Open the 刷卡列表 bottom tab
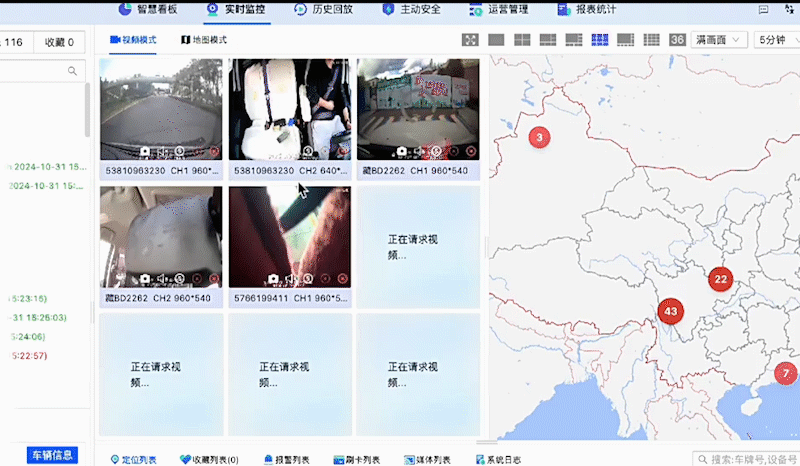 coord(357,460)
